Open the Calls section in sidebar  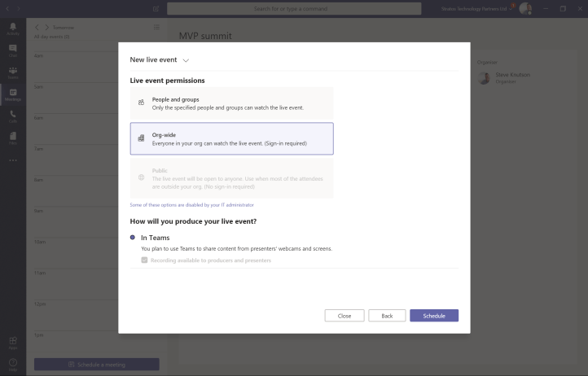pos(12,116)
